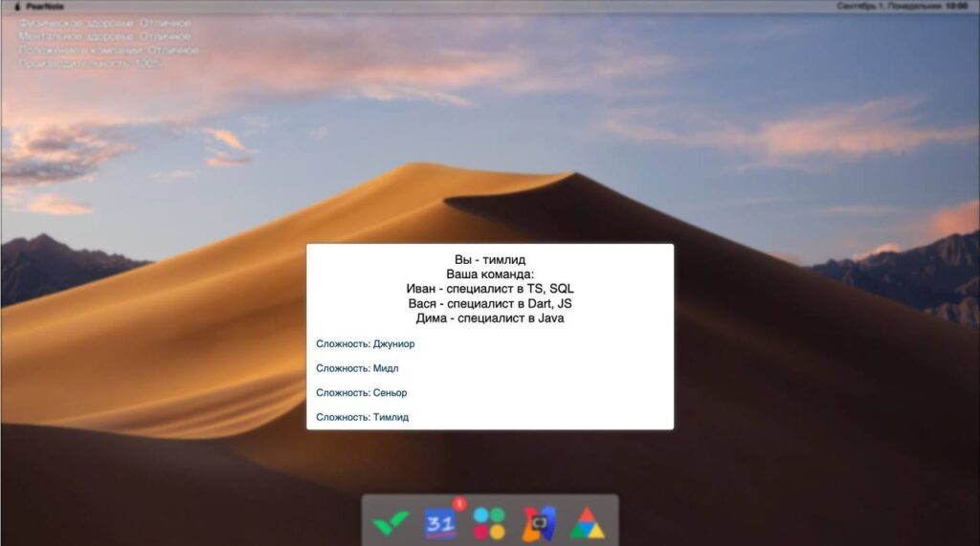Click the Иван team member line
The width and height of the screenshot is (980, 546).
pyautogui.click(x=489, y=289)
